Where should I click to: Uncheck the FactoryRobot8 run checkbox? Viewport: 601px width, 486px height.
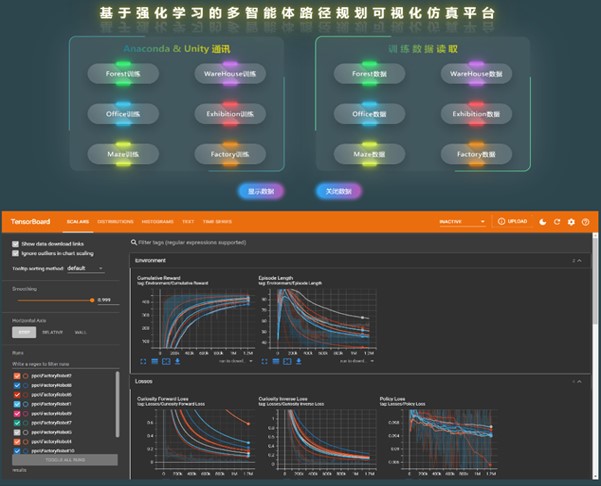(17, 385)
